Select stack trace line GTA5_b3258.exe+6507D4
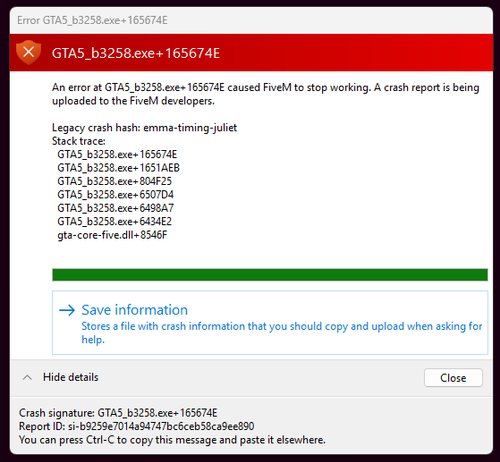The height and width of the screenshot is (462, 500). [x=115, y=194]
